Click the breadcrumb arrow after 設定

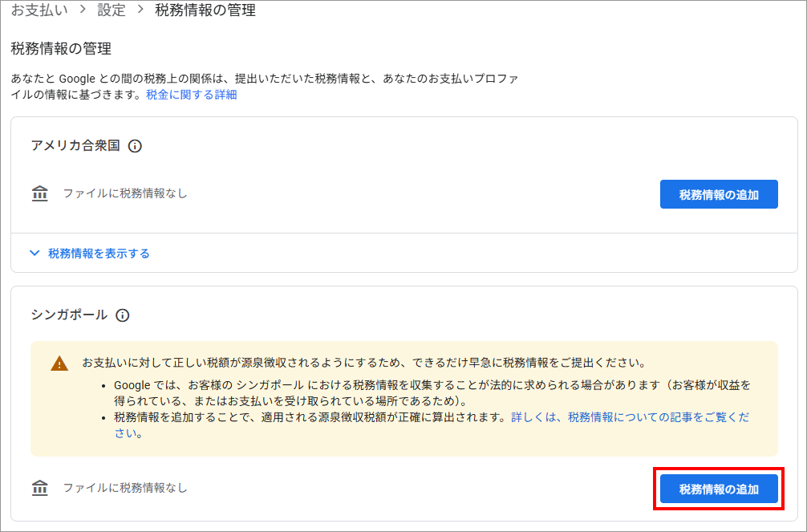click(140, 11)
